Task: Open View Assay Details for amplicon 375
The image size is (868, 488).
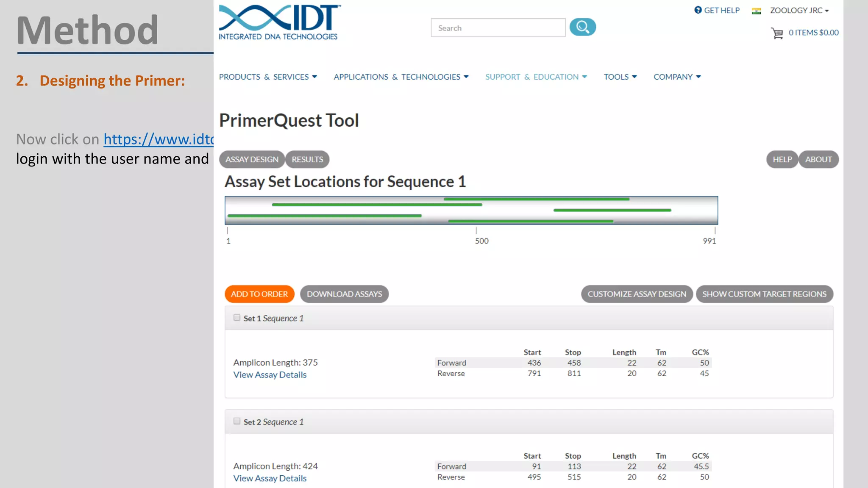Action: tap(270, 374)
